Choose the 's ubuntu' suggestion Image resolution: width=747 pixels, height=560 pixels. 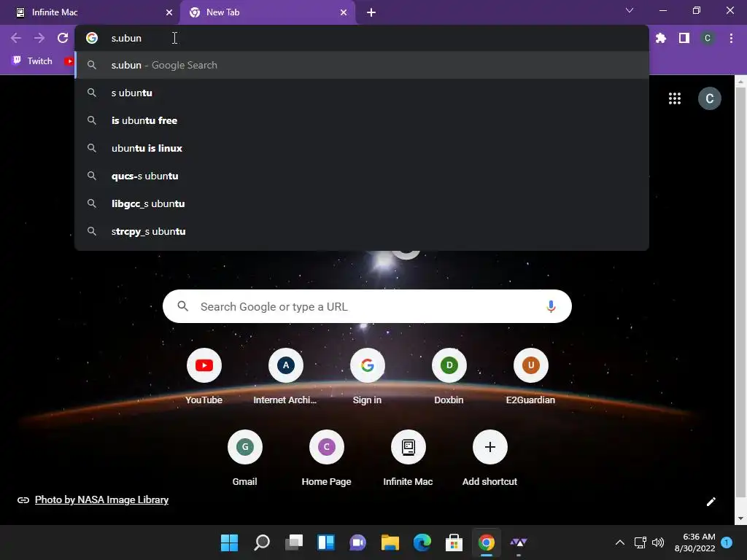(x=362, y=93)
